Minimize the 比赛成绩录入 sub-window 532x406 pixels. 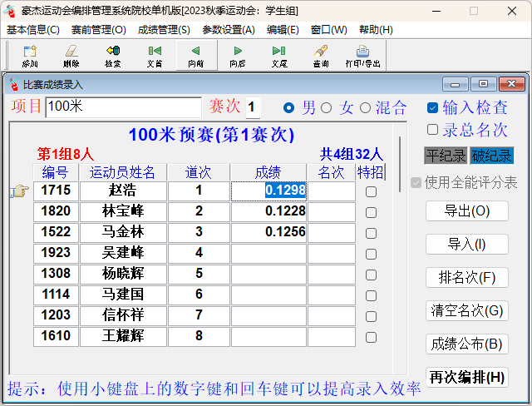(455, 84)
